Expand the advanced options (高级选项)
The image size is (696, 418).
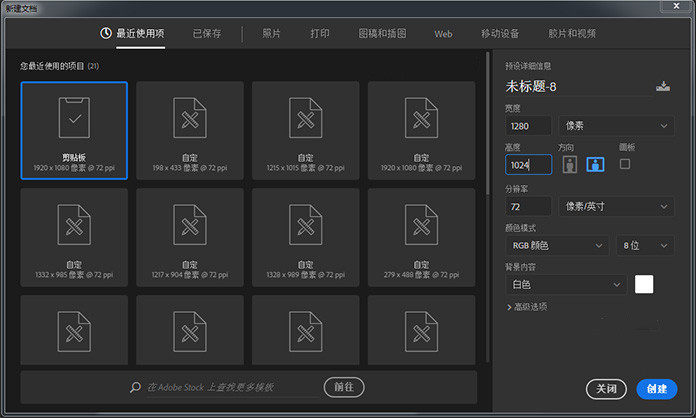[x=527, y=307]
